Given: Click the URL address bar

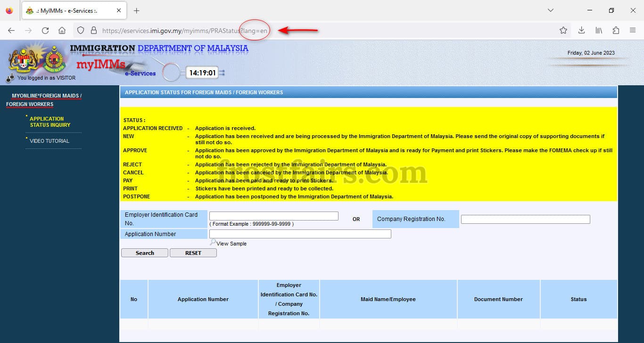Looking at the screenshot, I should coord(321,30).
